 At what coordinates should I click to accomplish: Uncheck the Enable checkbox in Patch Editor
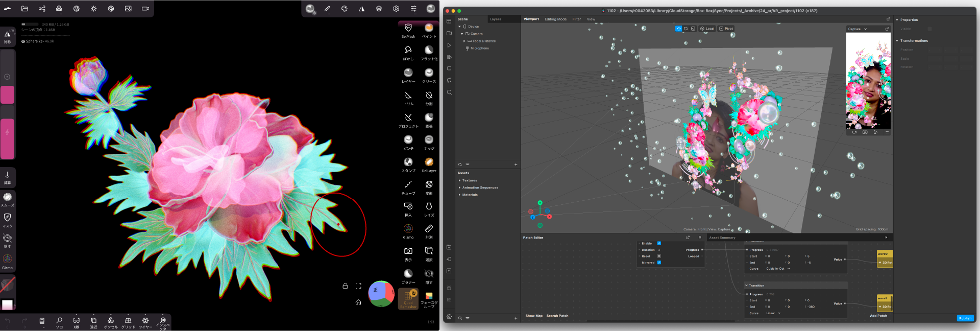[x=659, y=244]
